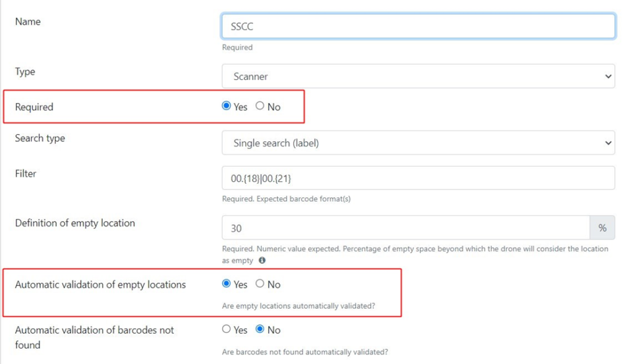Click the info icon beside 'as empty'
This screenshot has height=364, width=634.
(x=262, y=261)
